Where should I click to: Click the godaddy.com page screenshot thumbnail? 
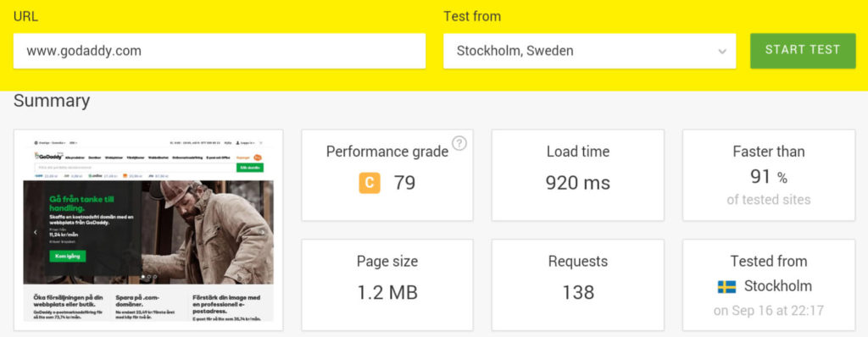tap(148, 229)
